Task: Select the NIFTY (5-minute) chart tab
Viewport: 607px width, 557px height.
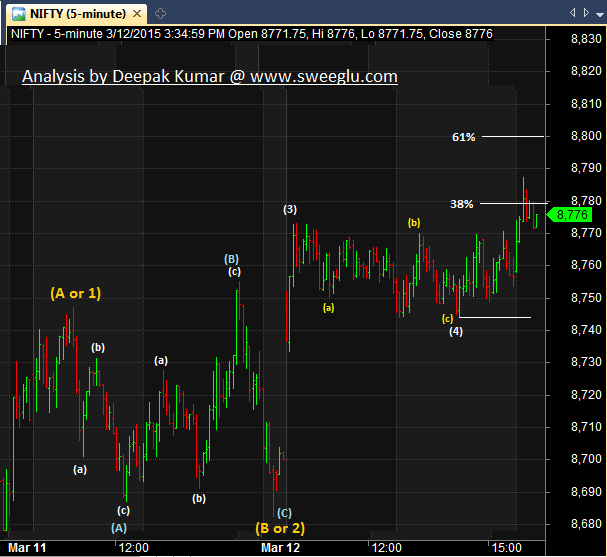Action: (x=77, y=14)
